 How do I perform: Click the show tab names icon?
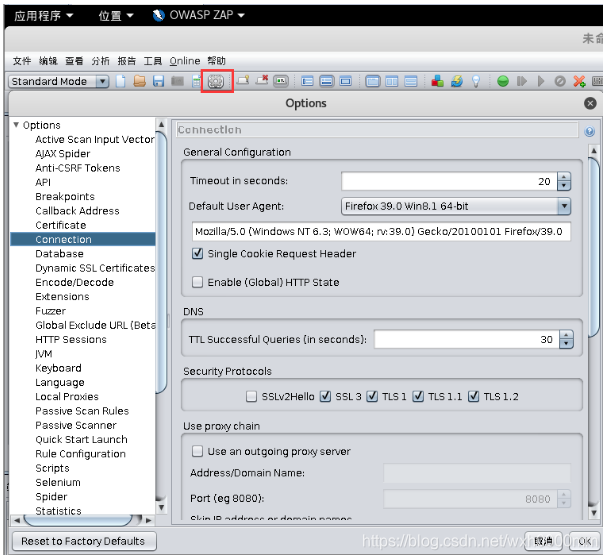click(281, 81)
